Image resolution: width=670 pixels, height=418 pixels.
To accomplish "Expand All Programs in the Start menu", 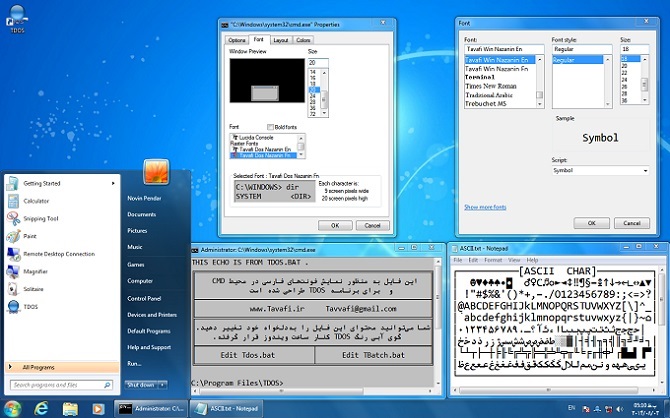I will tap(62, 367).
